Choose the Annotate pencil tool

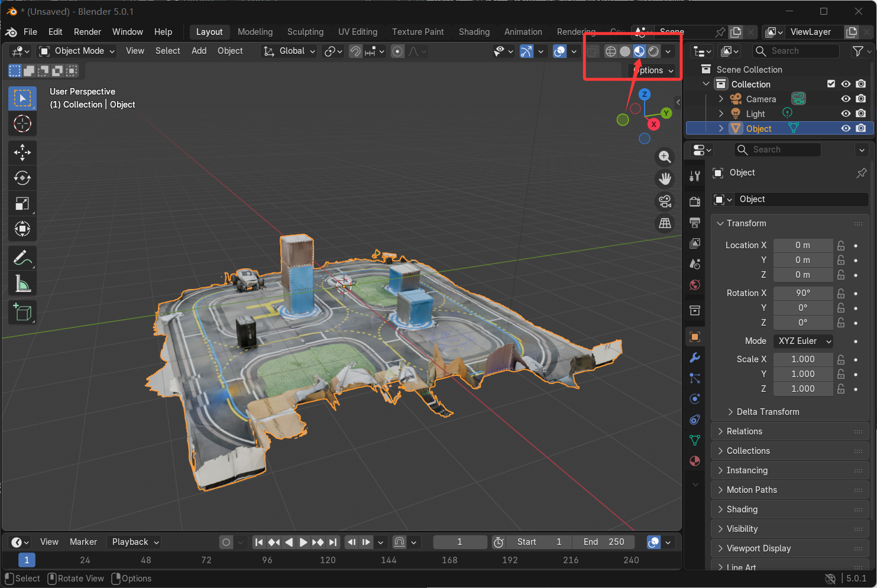pos(22,258)
